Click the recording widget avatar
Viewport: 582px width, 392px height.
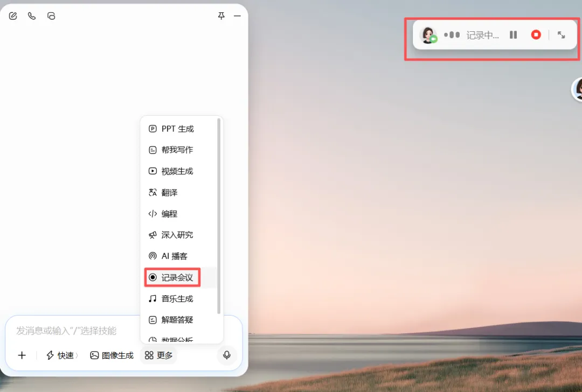point(428,35)
